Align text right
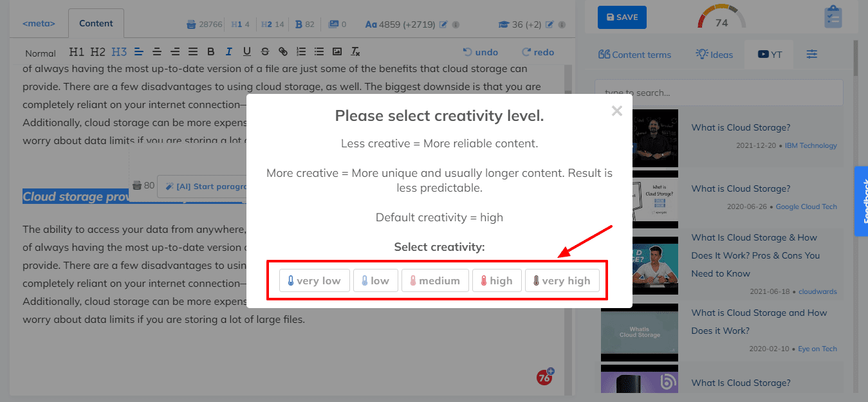Viewport: 868px width, 402px height. tap(175, 52)
